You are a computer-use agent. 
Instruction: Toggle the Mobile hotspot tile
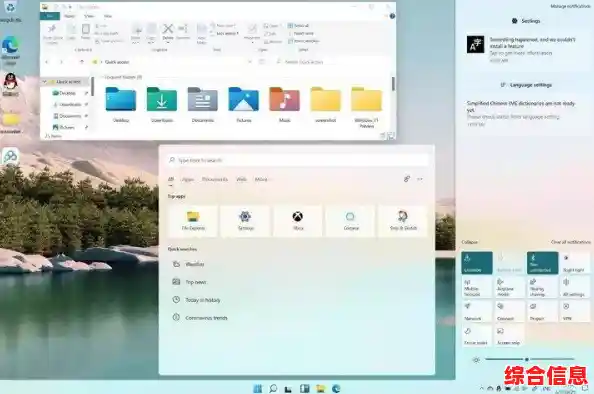click(x=477, y=287)
